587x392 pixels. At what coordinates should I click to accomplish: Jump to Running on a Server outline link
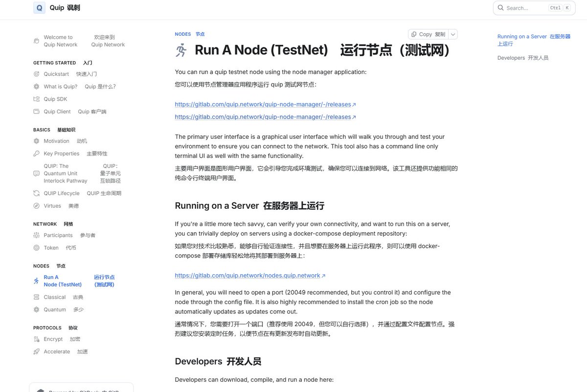pos(534,40)
